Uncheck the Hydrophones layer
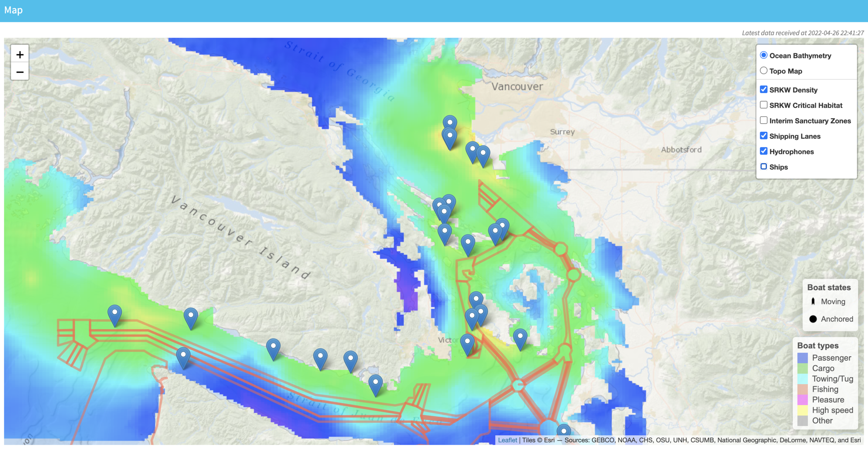This screenshot has width=868, height=449. [763, 151]
